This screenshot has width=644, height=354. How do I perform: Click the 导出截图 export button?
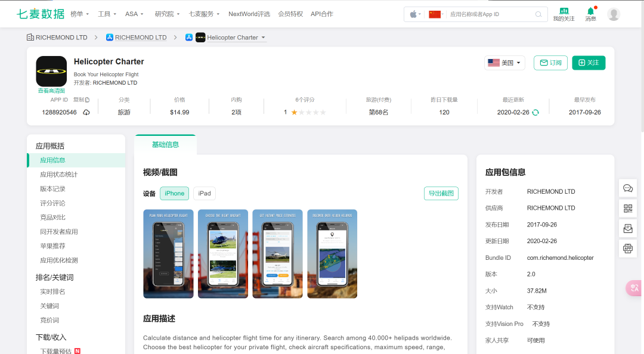441,194
